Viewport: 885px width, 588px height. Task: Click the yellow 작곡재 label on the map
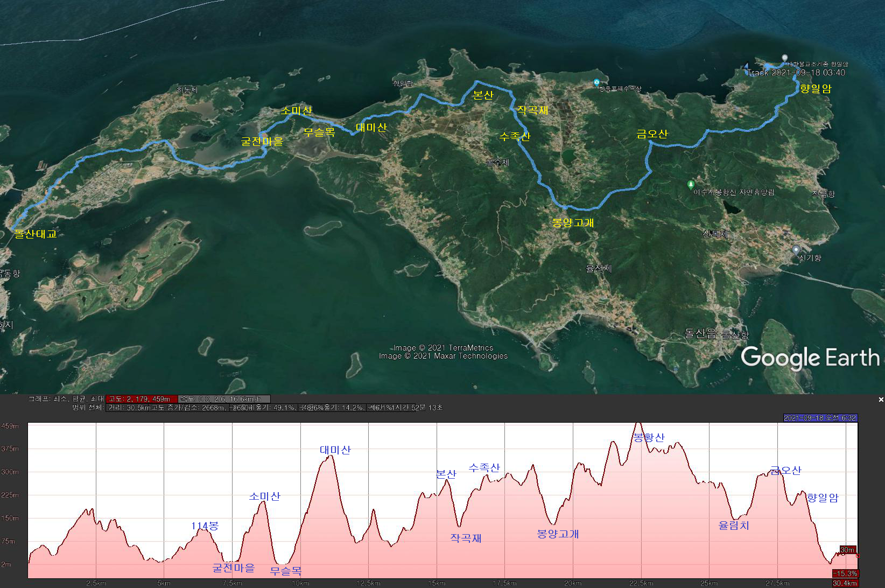[532, 110]
